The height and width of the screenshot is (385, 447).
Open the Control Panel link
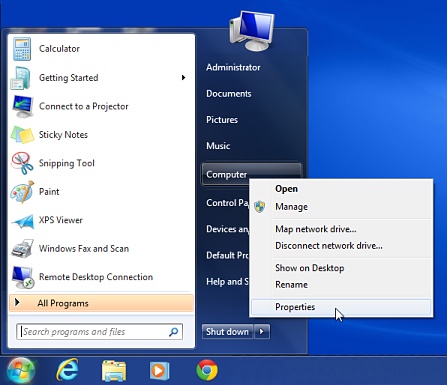coord(227,203)
